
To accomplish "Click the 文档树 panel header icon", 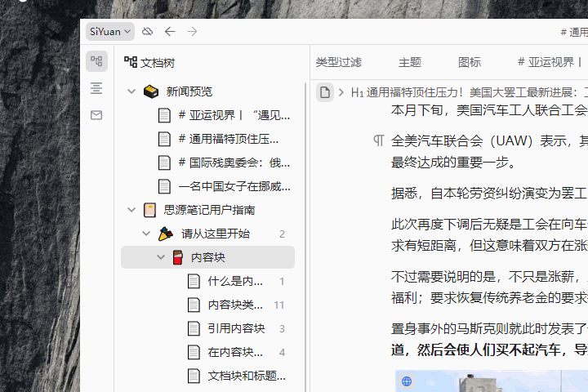I will pos(131,62).
